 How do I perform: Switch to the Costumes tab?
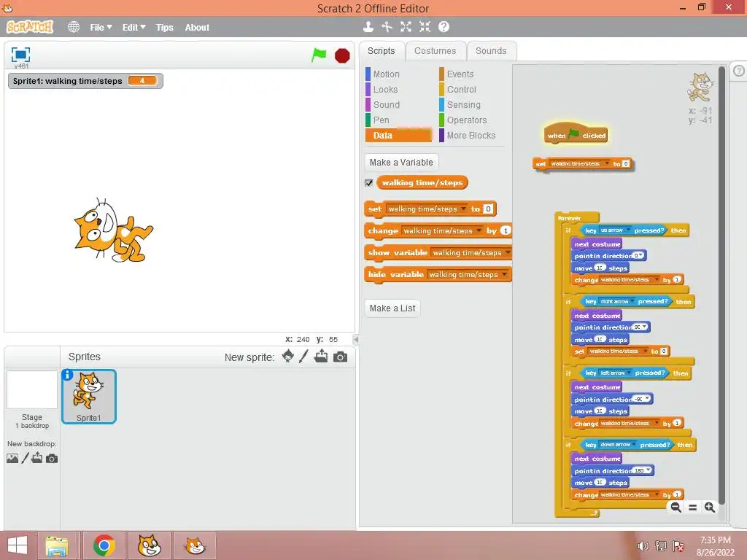435,51
